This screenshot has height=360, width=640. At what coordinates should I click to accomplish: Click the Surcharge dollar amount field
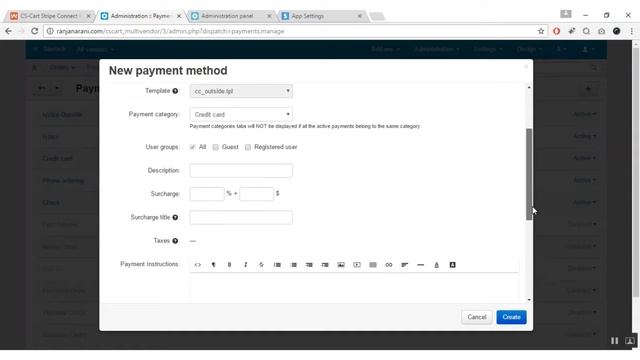[256, 194]
